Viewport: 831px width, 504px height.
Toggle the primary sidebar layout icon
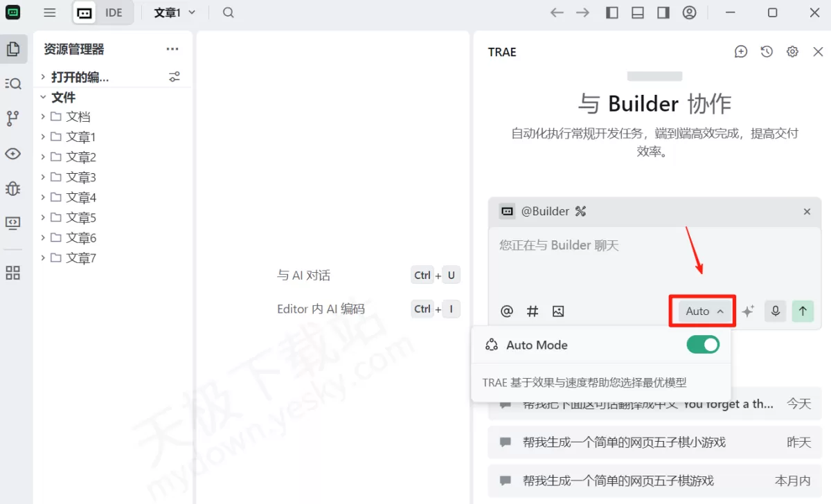click(612, 12)
